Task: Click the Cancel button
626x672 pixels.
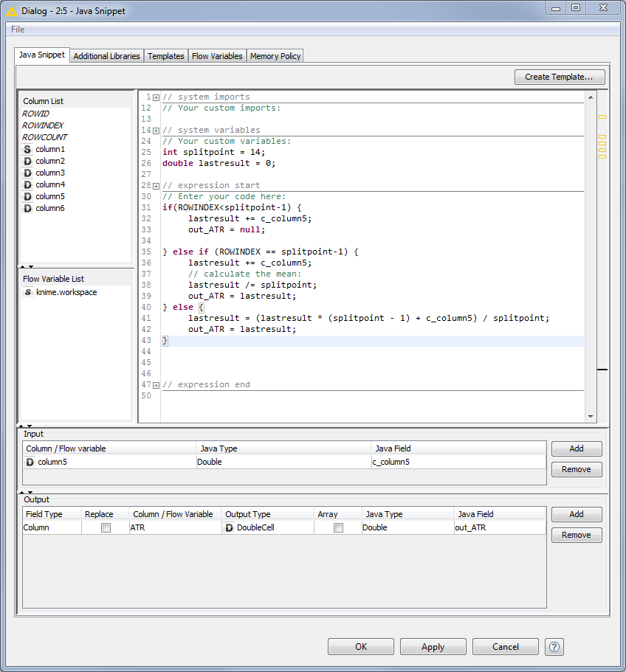Action: click(x=505, y=647)
